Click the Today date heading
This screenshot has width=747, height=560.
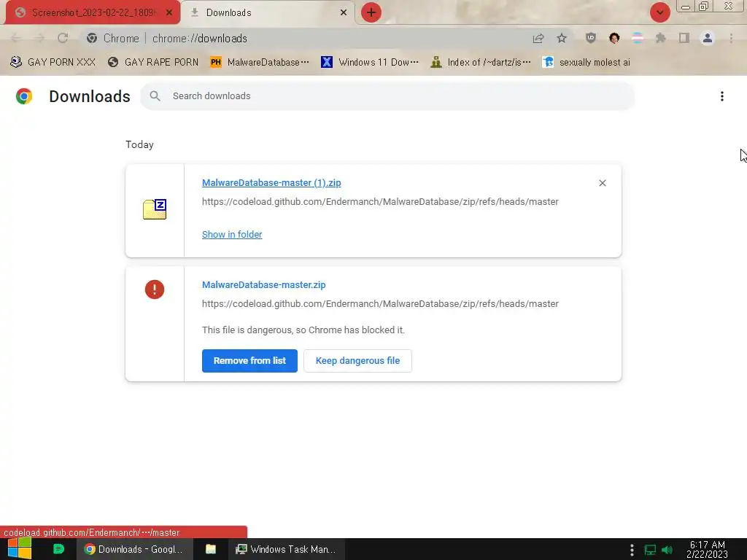[x=139, y=145]
